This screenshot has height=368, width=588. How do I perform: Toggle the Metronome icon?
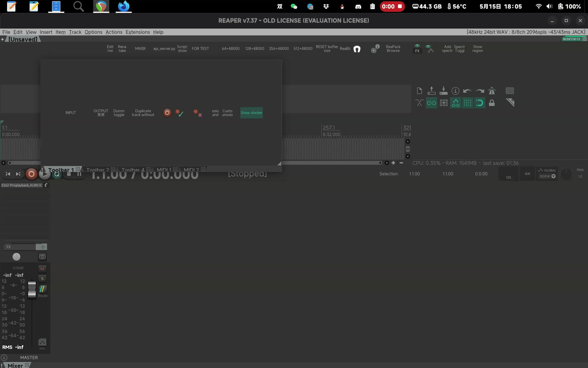pyautogui.click(x=492, y=91)
